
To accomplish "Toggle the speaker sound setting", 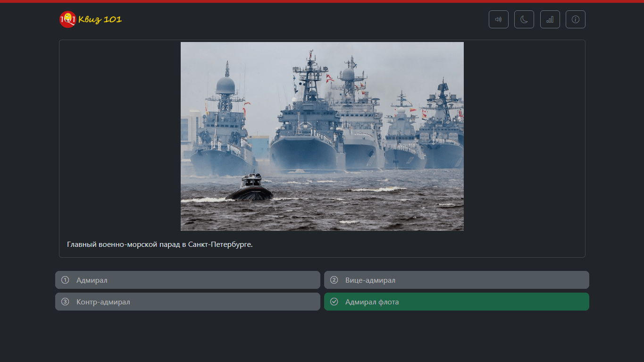I will [x=498, y=19].
